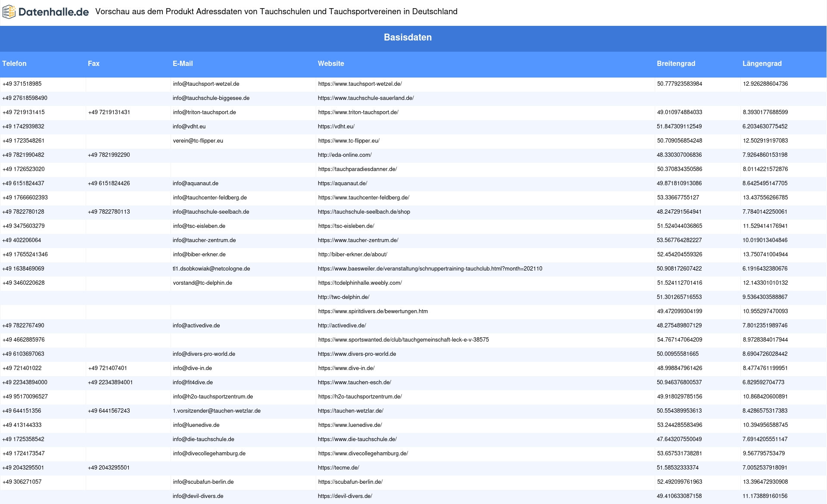
Task: Click email verein@tc-flipper.eu
Action: coord(198,141)
